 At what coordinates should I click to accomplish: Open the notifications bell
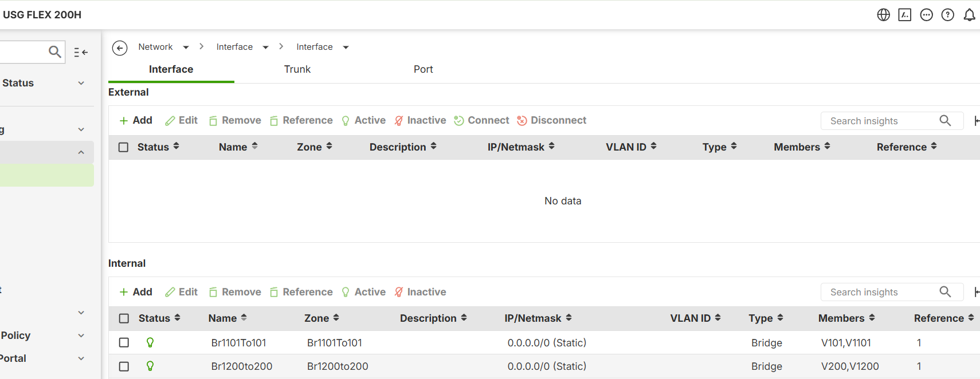[x=969, y=15]
